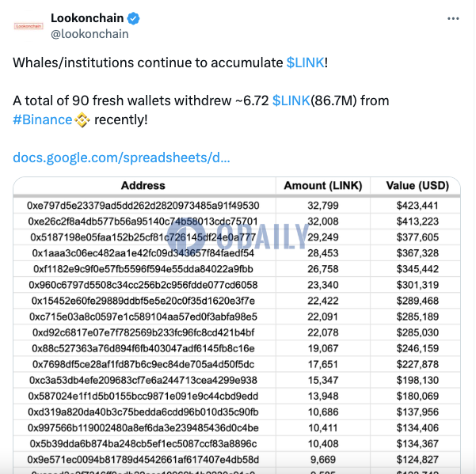Open the Lookonchain display name

pyautogui.click(x=87, y=18)
